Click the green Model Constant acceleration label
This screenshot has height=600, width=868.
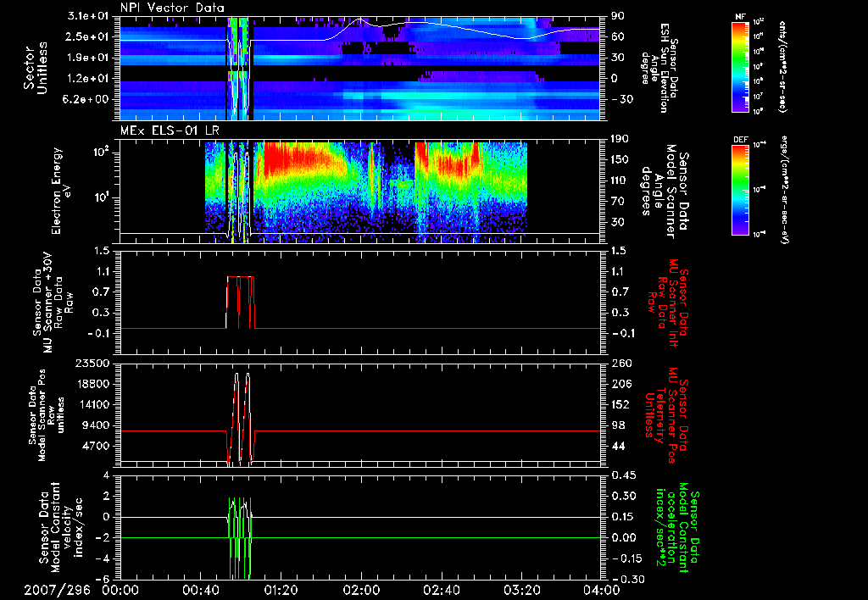[x=678, y=527]
